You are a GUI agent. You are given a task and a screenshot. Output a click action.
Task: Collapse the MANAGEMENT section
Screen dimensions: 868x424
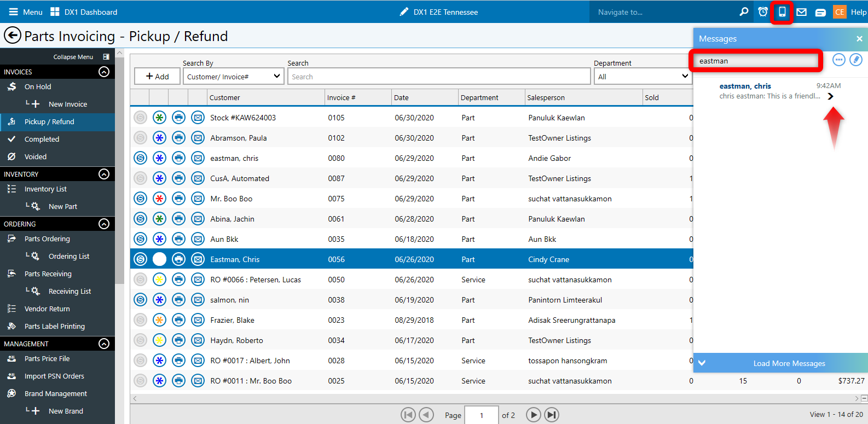pyautogui.click(x=104, y=344)
